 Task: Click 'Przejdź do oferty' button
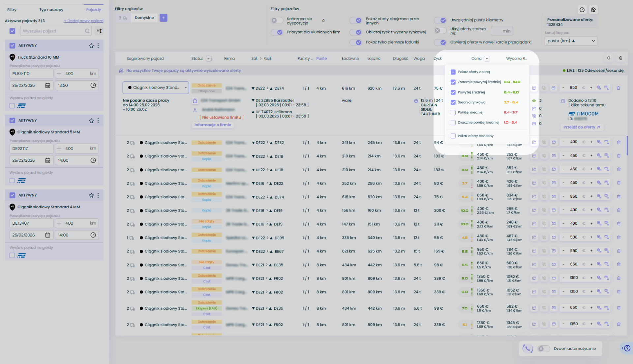(582, 127)
